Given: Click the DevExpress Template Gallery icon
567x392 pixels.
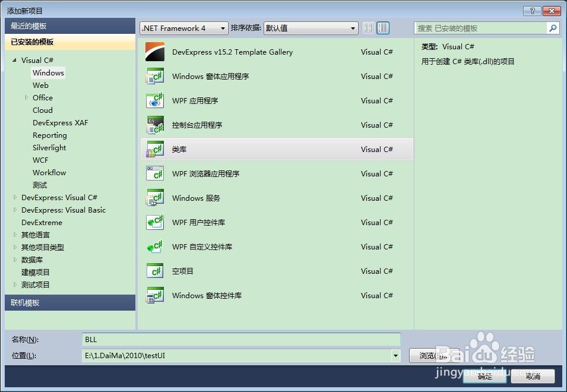Looking at the screenshot, I should click(x=155, y=52).
